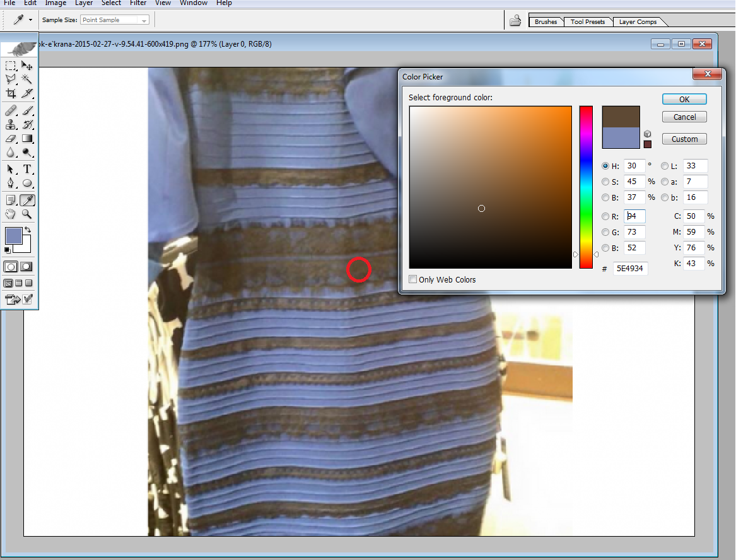Open Custom colors dialog
This screenshot has height=560, width=736.
click(684, 139)
